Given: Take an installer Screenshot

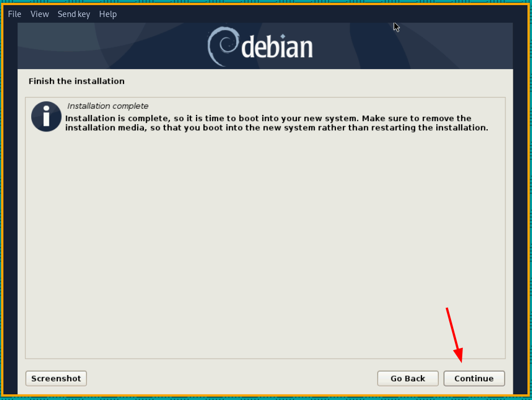Looking at the screenshot, I should point(56,378).
